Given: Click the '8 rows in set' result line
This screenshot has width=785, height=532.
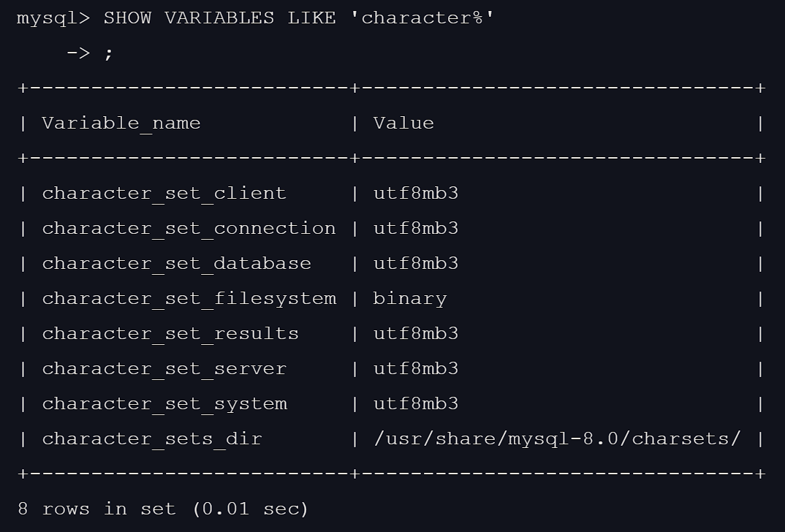Looking at the screenshot, I should 162,509.
